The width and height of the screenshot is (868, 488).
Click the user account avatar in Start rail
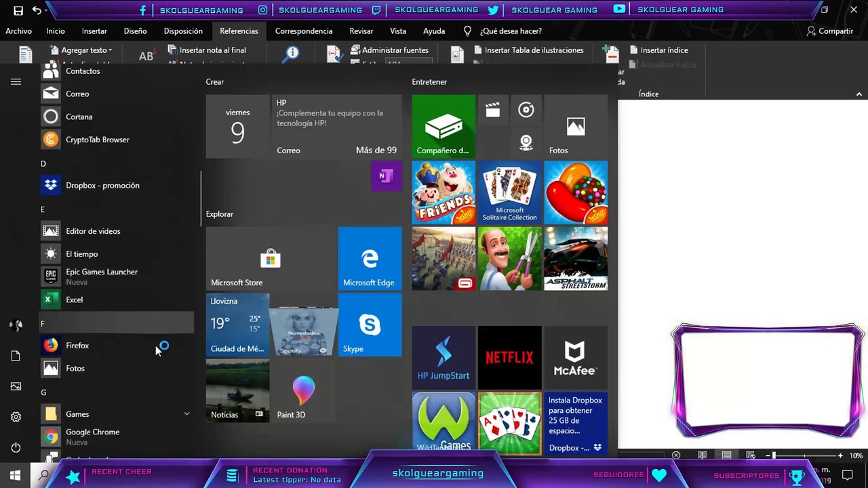coord(16,325)
